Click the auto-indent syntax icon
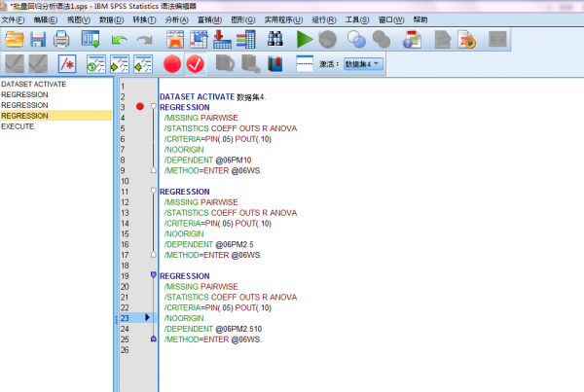This screenshot has width=584, height=392. (96, 63)
